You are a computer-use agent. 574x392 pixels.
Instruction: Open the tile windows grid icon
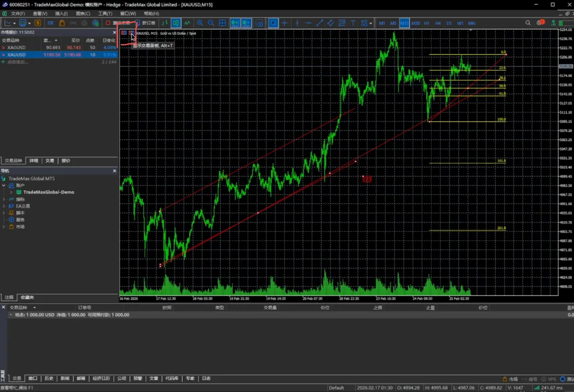pyautogui.click(x=223, y=23)
